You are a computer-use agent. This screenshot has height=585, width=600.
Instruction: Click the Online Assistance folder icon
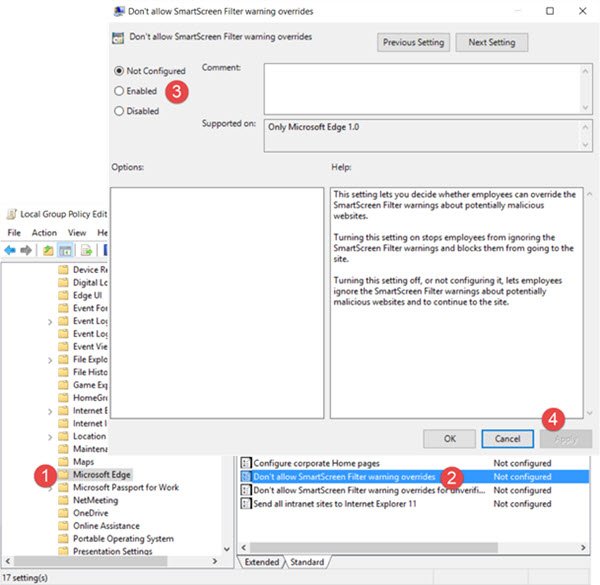tap(63, 525)
